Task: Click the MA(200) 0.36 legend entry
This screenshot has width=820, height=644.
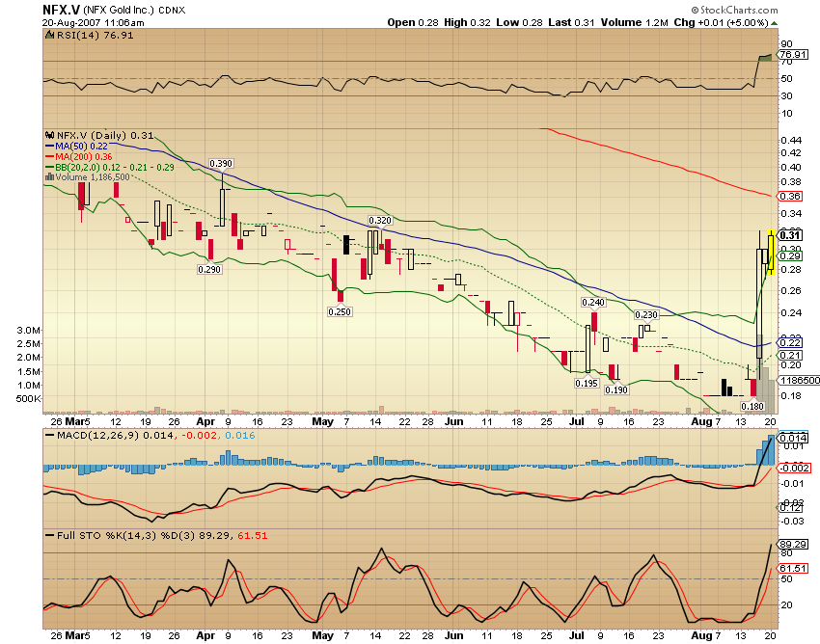Action: click(x=84, y=157)
